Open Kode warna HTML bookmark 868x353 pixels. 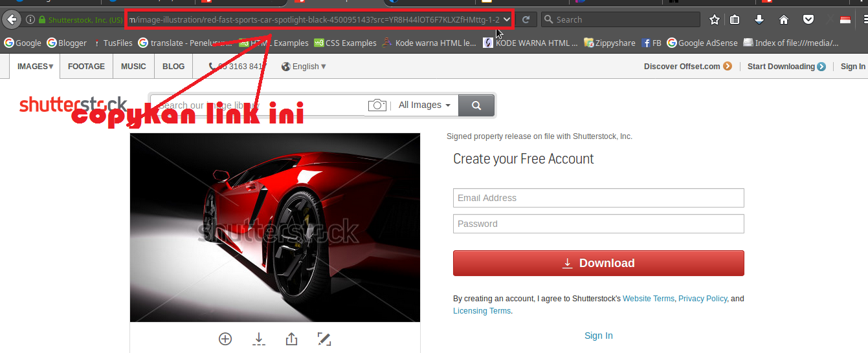[x=428, y=43]
